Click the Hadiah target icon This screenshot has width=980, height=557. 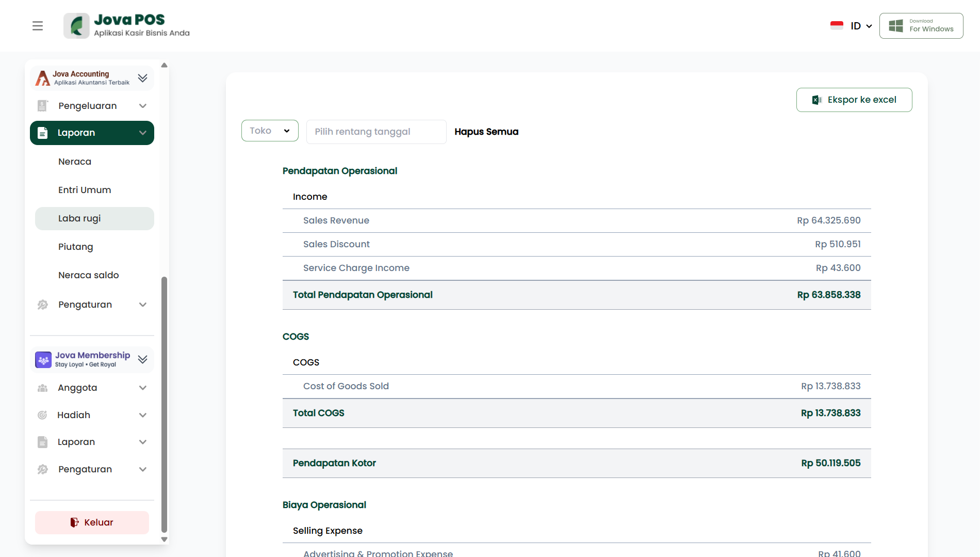42,415
